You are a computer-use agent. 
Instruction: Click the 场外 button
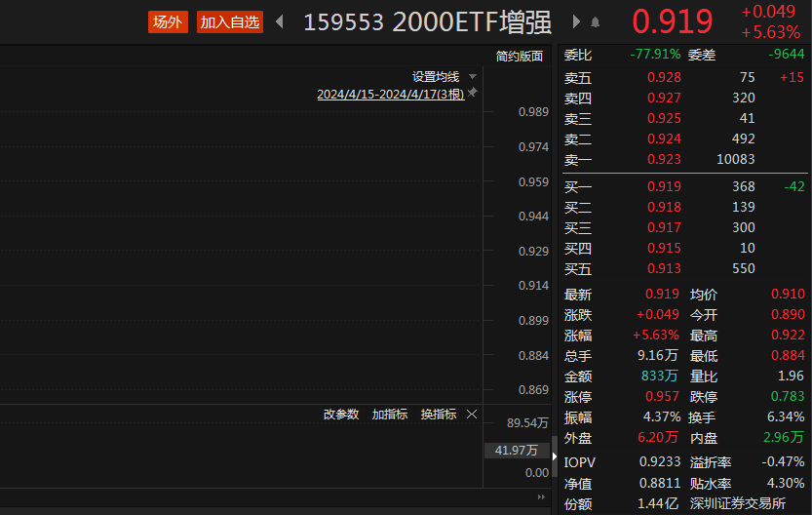pyautogui.click(x=168, y=21)
